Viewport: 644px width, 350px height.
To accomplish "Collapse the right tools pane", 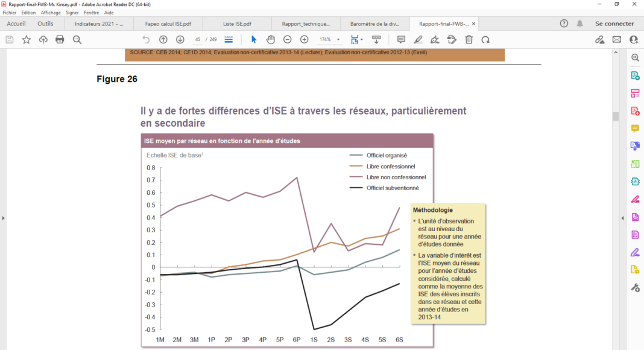I will [x=622, y=218].
